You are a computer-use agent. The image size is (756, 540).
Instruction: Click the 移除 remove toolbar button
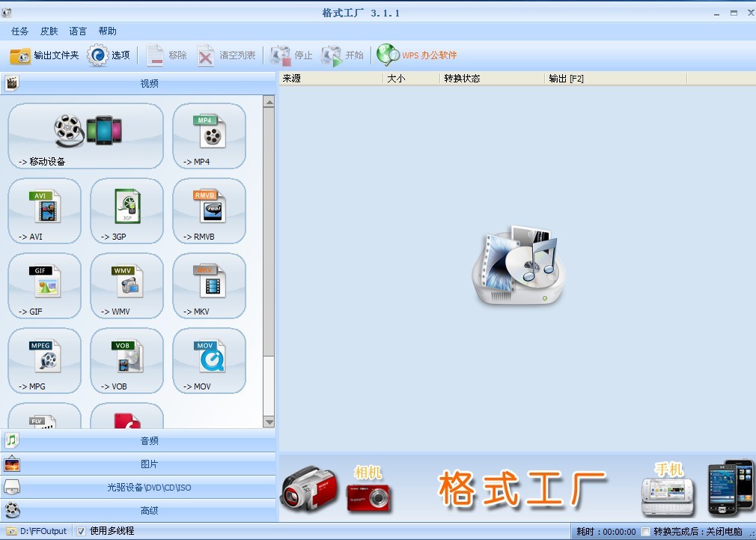166,55
